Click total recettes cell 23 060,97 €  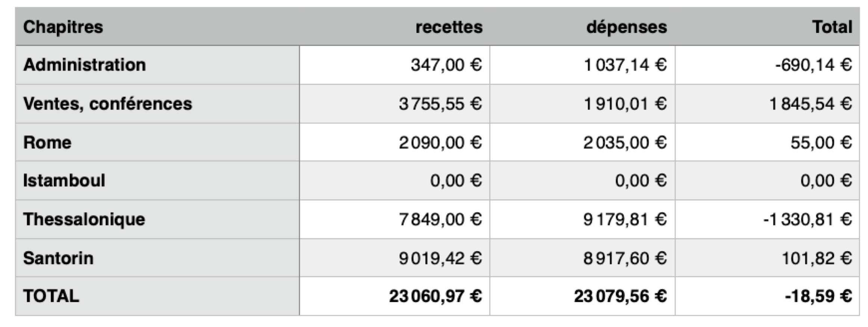[x=435, y=296]
